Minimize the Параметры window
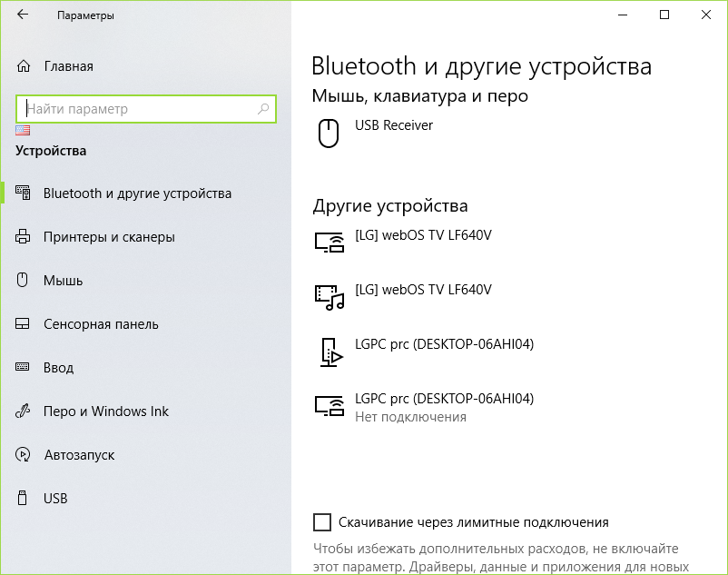Screen dimensions: 728x575 pos(623,15)
